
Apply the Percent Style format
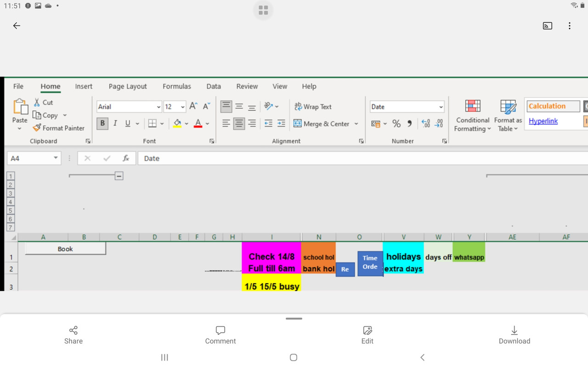(x=396, y=123)
